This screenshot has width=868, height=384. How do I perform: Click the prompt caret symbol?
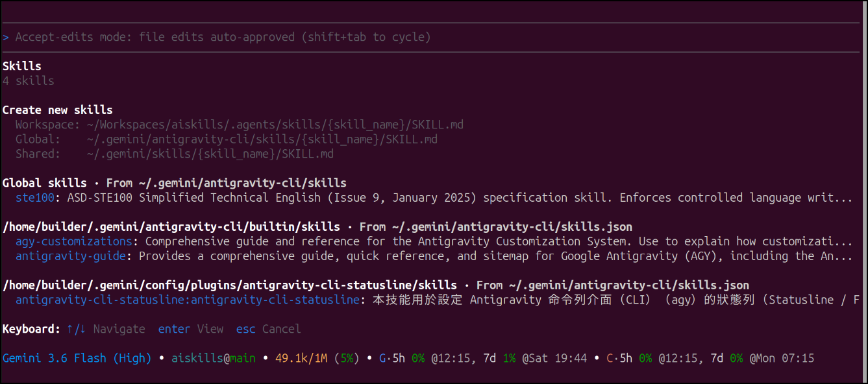tap(6, 37)
